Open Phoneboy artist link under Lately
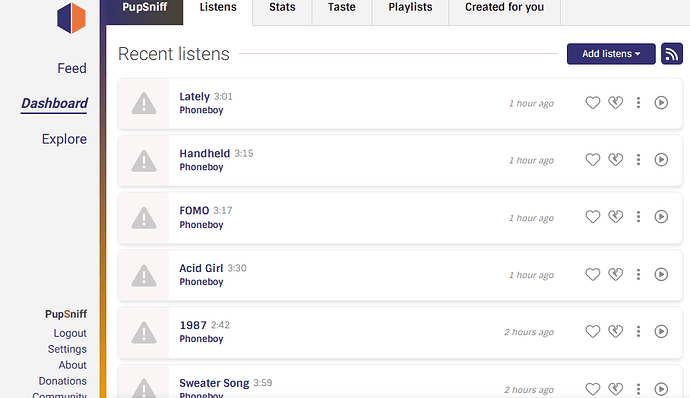 pos(201,110)
